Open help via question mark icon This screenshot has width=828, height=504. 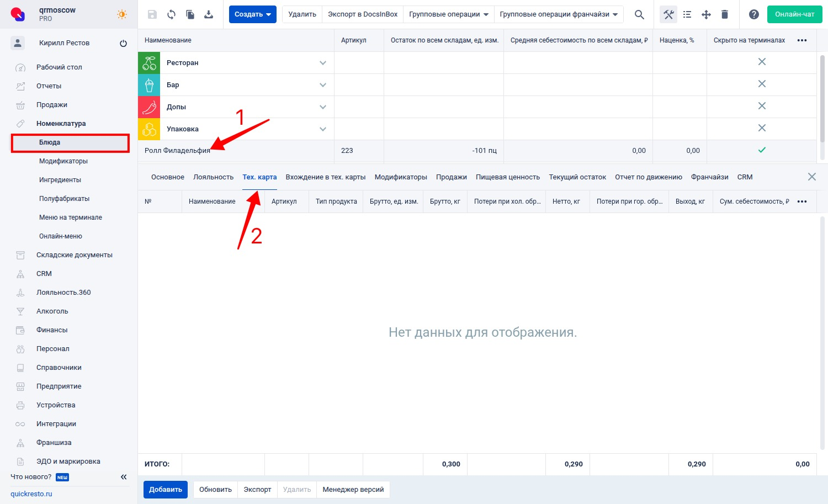pos(753,14)
